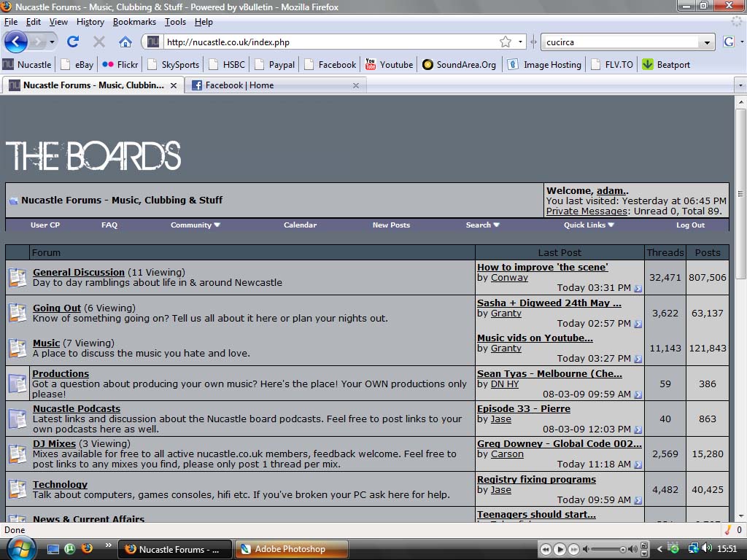This screenshot has width=747, height=560.
Task: Click the Windows Start orb
Action: click(20, 548)
